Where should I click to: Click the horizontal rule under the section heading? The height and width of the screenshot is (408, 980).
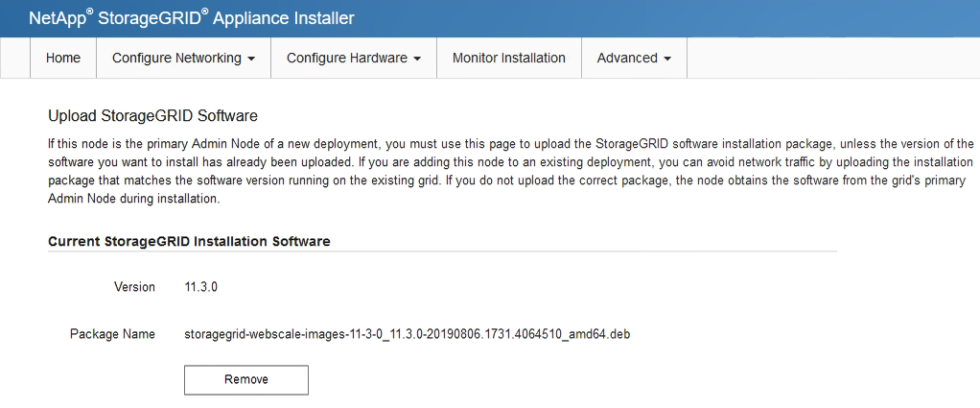(x=441, y=252)
